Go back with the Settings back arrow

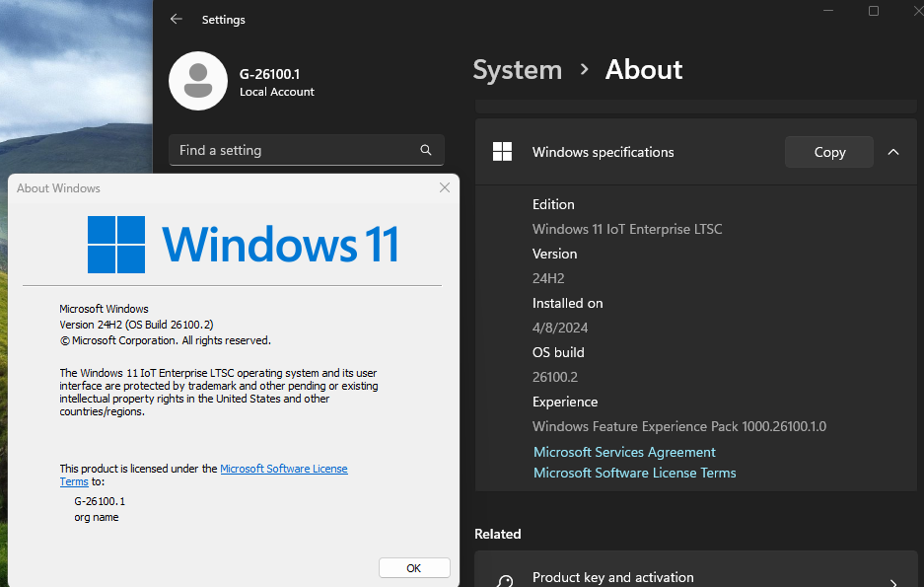(177, 20)
